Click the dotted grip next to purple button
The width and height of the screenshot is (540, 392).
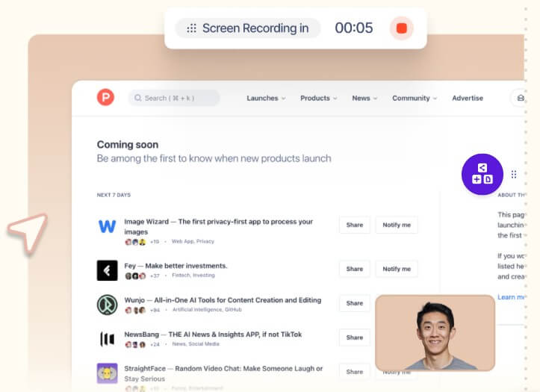(x=514, y=174)
